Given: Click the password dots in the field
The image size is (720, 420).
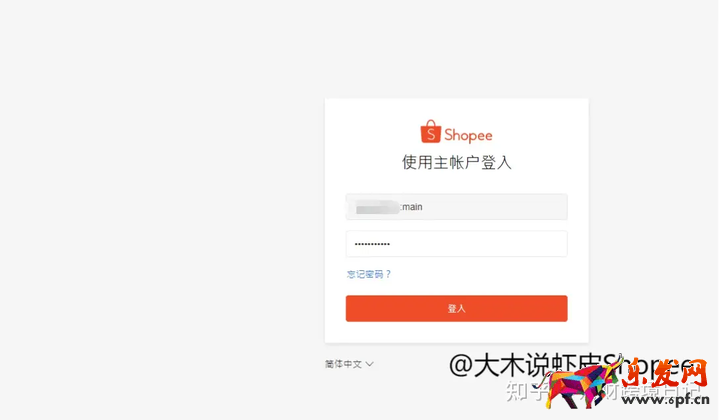Looking at the screenshot, I should point(372,244).
